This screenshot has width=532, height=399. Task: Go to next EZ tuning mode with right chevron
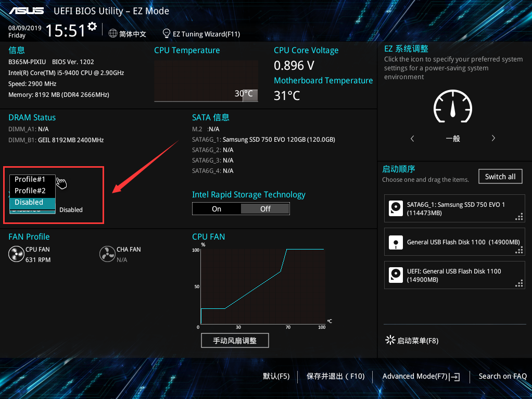coord(493,138)
